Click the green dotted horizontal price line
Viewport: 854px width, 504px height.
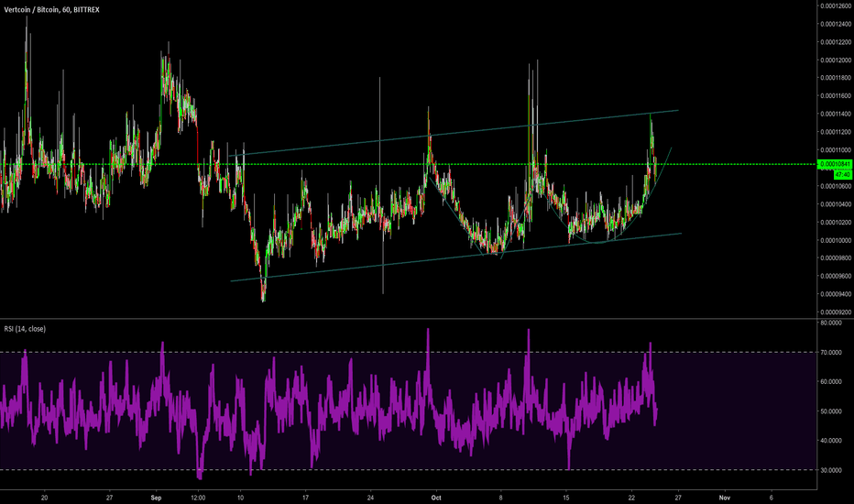[409, 164]
